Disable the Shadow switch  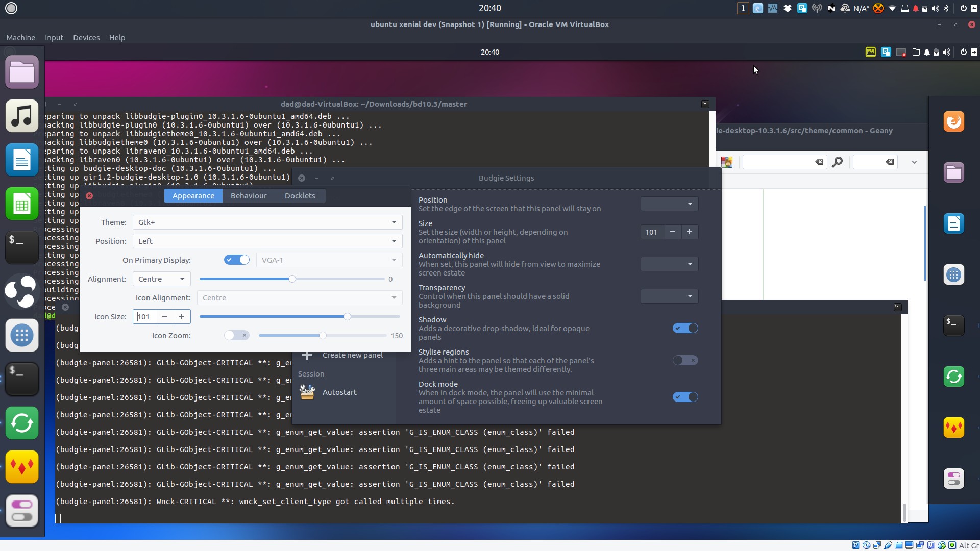coord(685,328)
